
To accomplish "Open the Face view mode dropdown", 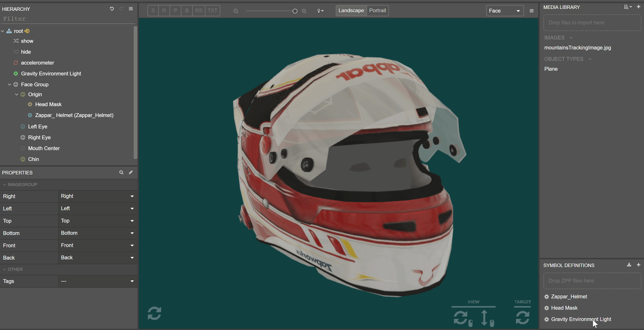I will [x=505, y=11].
